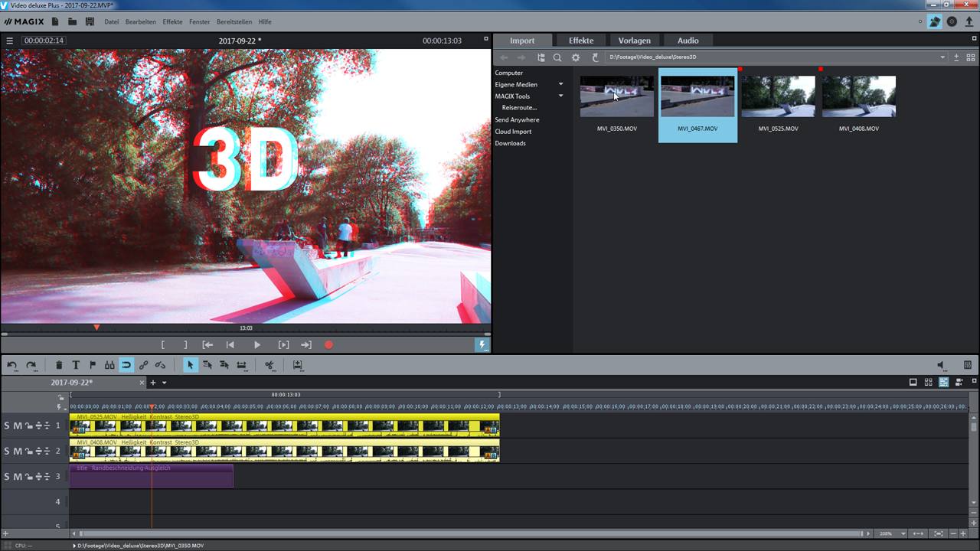Open the audio mixer speaker icon

point(942,365)
